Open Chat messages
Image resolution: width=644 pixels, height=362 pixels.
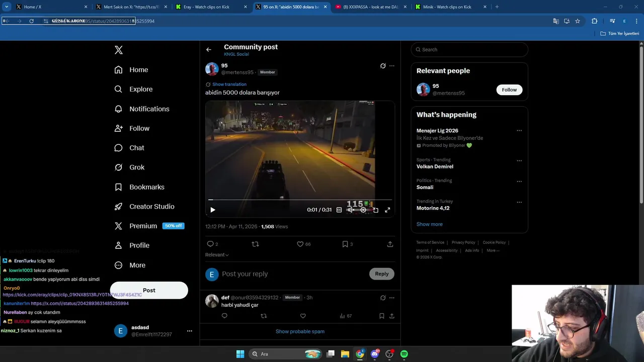(129, 148)
